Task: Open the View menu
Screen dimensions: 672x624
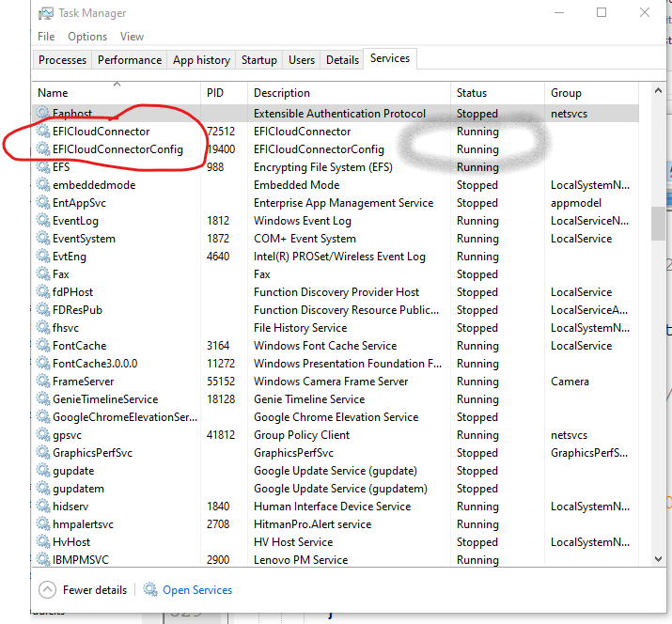Action: [x=132, y=37]
